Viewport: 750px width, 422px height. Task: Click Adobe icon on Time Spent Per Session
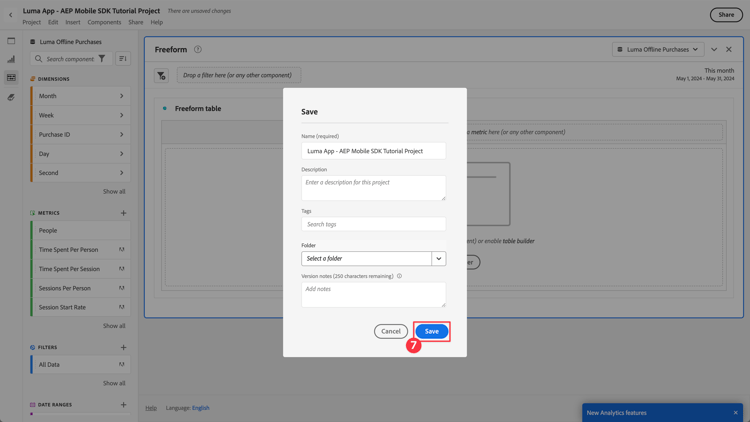coord(121,269)
